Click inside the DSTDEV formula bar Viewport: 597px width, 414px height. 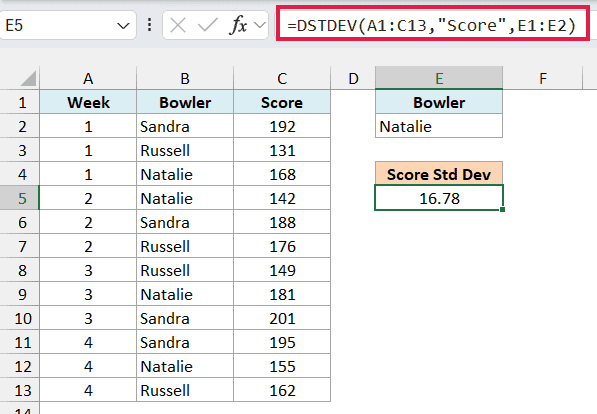pos(433,25)
